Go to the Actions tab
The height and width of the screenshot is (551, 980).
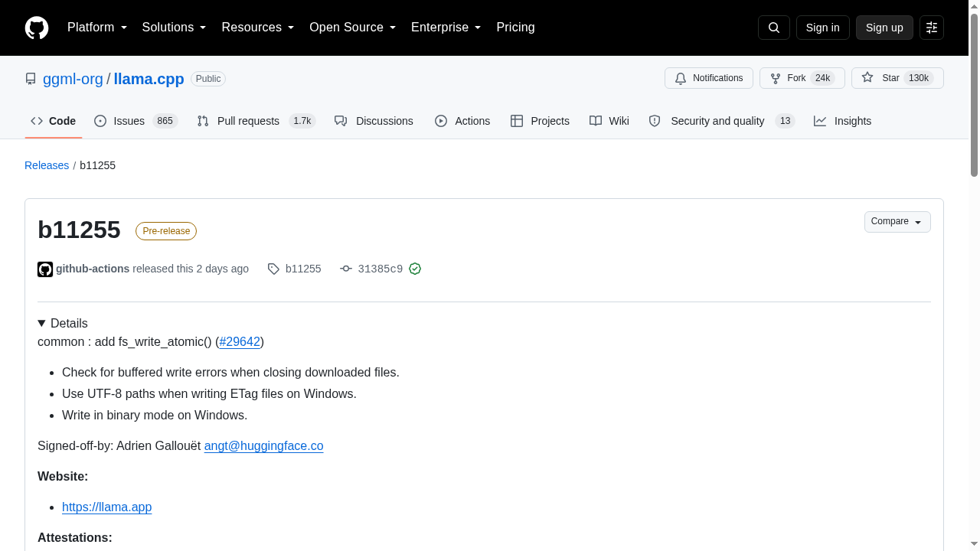pos(462,121)
